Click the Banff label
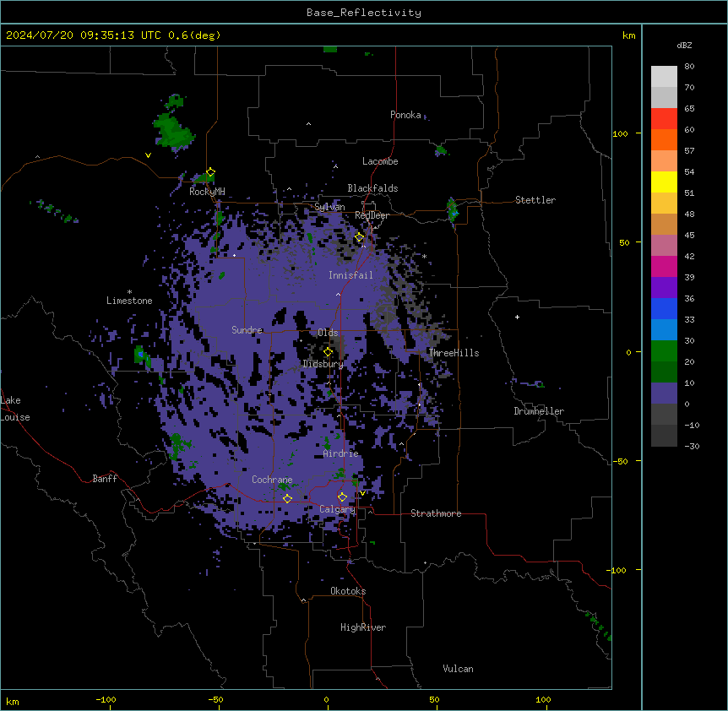 tap(105, 479)
